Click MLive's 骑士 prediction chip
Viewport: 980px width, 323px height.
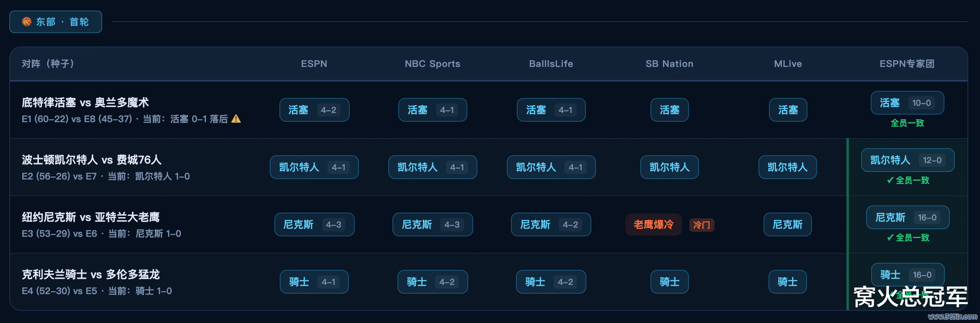(787, 282)
